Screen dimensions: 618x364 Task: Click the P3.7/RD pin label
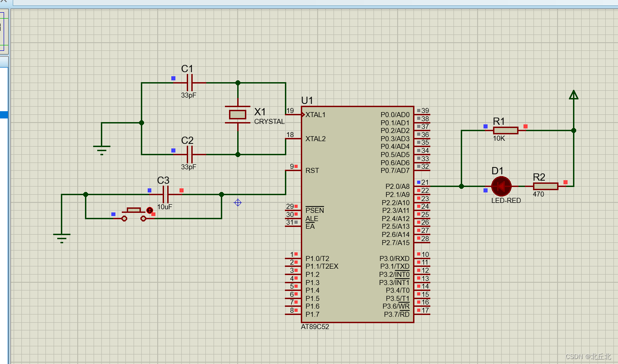click(x=397, y=315)
